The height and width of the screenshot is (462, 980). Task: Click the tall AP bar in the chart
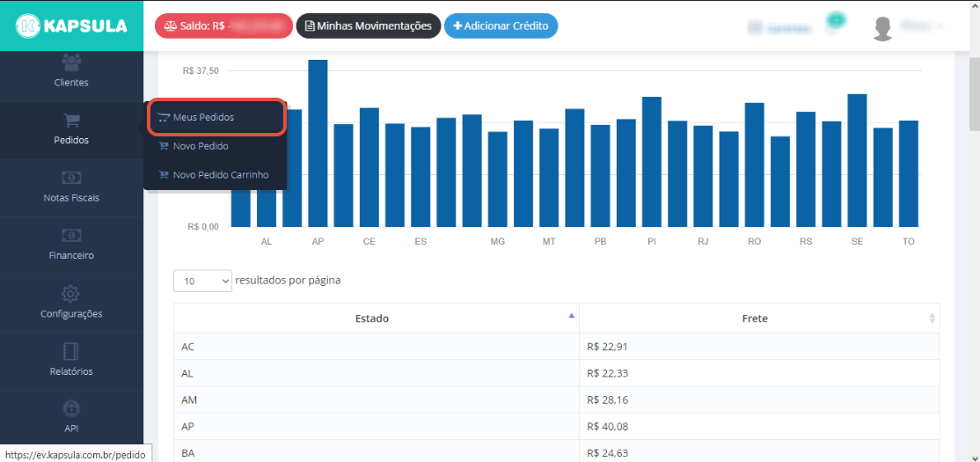point(318,143)
